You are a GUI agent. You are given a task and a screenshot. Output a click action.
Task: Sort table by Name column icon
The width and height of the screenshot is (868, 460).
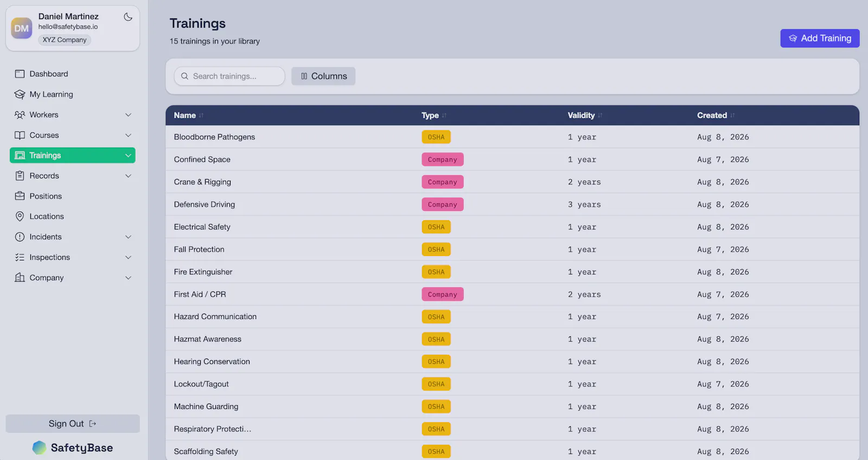pyautogui.click(x=201, y=116)
